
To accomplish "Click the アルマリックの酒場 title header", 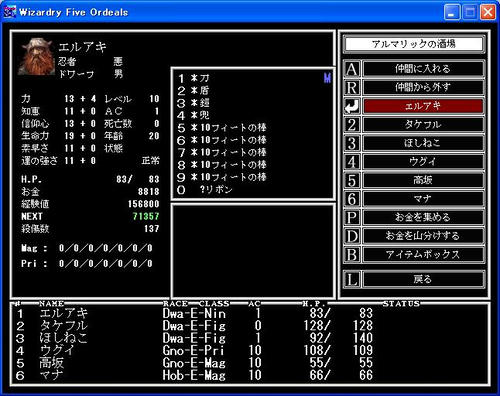I will click(414, 44).
